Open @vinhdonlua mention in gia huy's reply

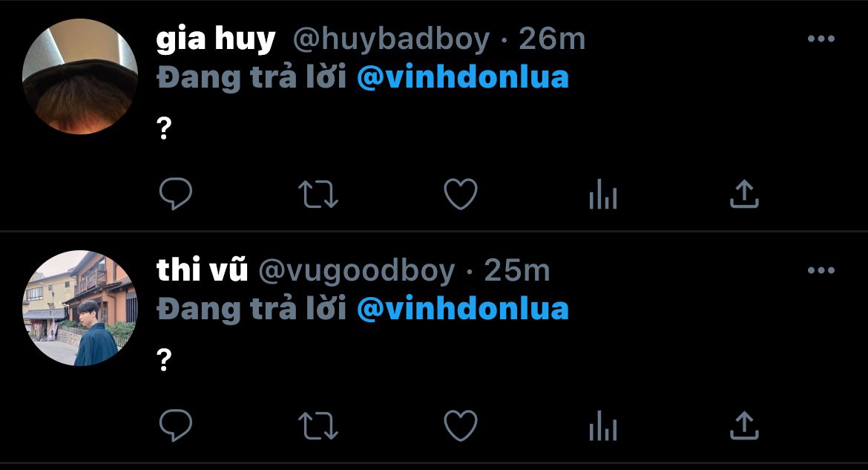click(463, 77)
